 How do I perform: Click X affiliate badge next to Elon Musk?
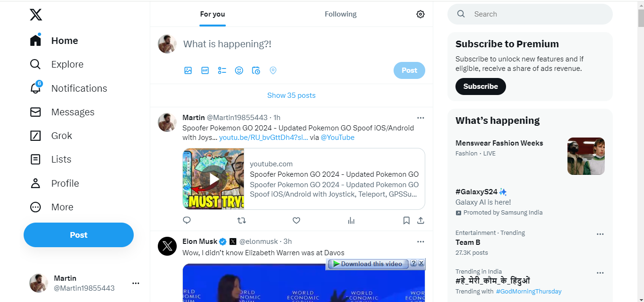233,242
